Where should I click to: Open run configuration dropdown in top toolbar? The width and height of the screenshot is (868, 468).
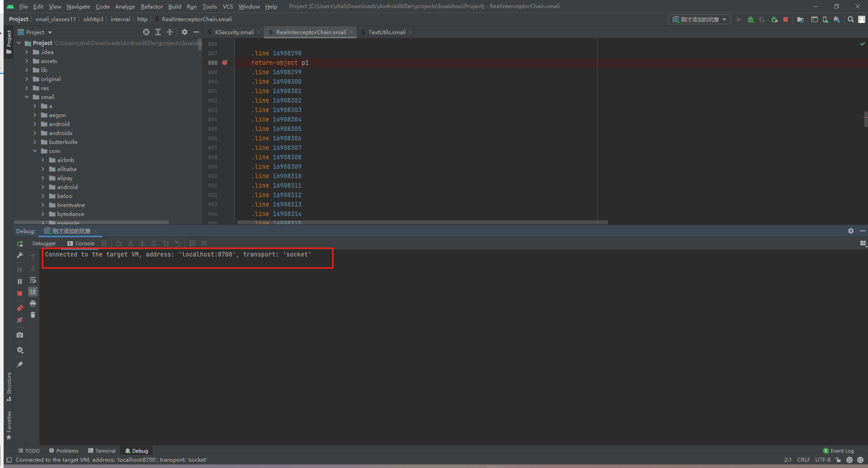point(699,19)
